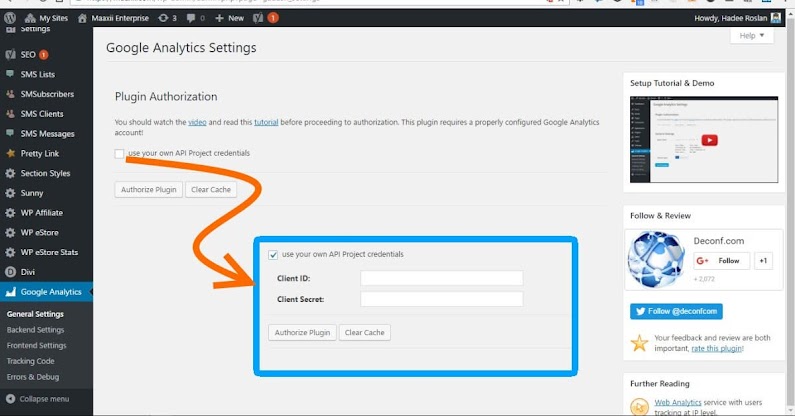Click Follow @deconfcom Twitter button

676,311
